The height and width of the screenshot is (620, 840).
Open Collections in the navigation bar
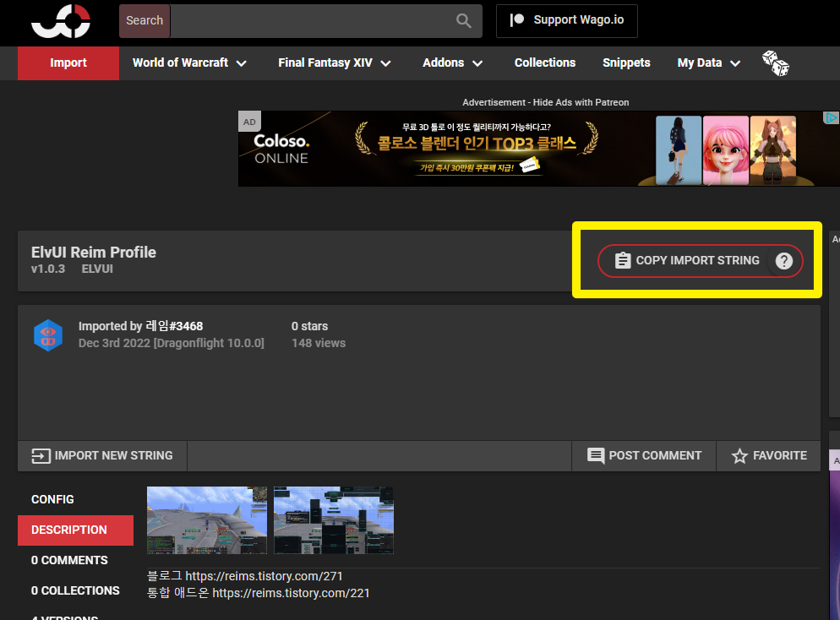coord(545,63)
